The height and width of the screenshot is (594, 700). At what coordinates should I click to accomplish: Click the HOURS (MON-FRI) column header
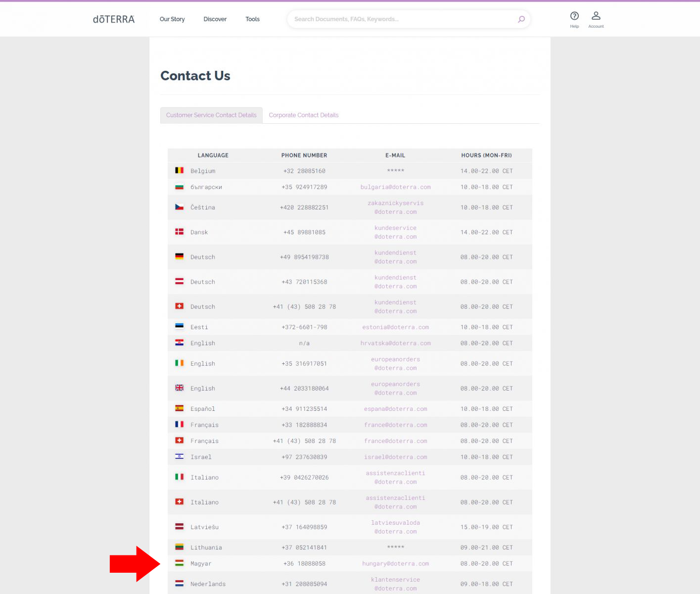click(x=487, y=155)
